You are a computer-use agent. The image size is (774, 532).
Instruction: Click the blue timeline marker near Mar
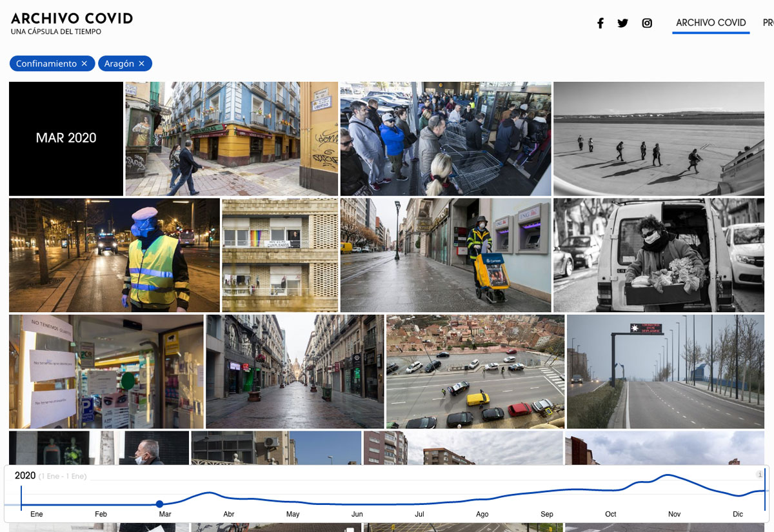[159, 504]
